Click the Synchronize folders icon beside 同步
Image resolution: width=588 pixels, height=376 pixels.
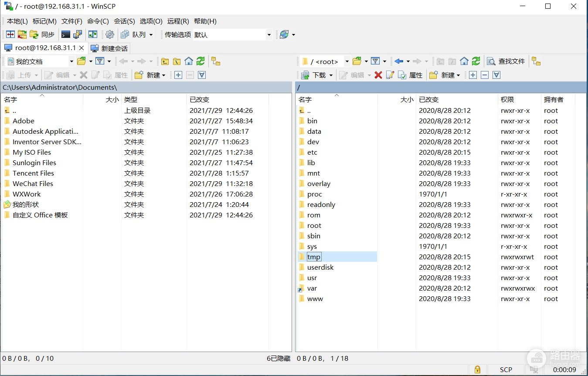point(34,34)
